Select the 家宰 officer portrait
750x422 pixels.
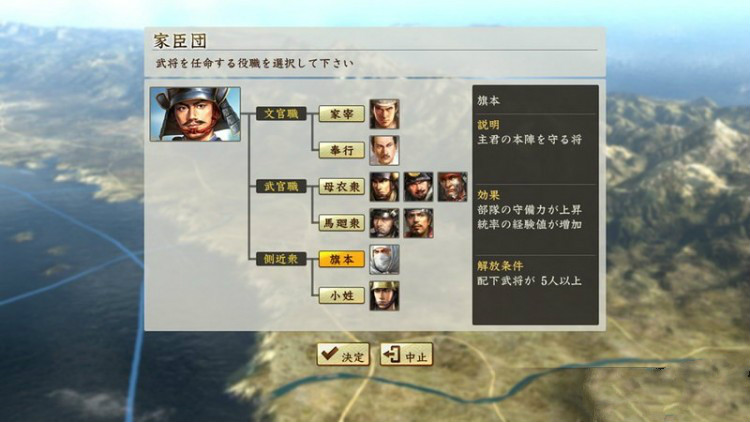click(384, 114)
